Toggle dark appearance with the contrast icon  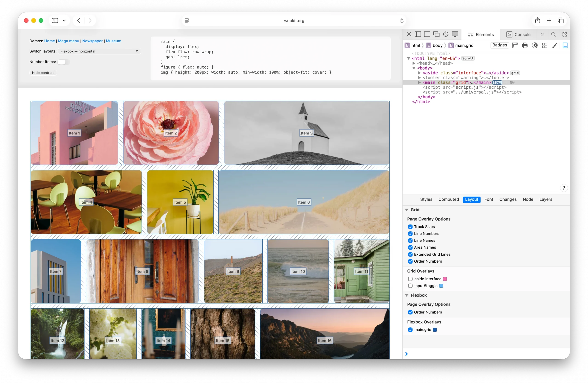(534, 45)
